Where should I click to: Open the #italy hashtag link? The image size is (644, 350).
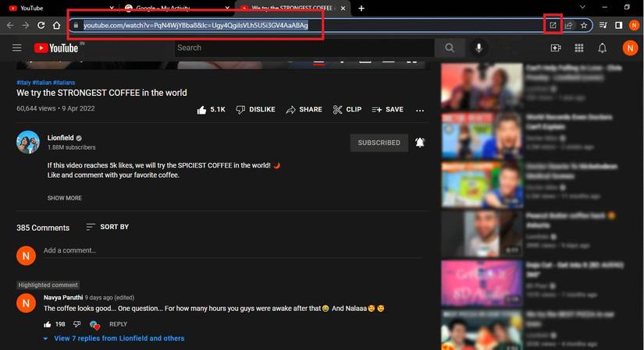point(23,83)
